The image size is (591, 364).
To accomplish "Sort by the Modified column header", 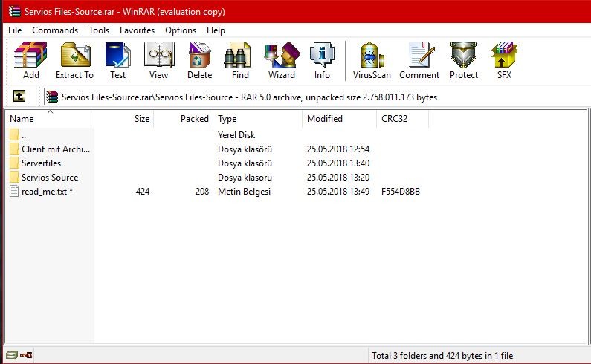I will pyautogui.click(x=339, y=119).
